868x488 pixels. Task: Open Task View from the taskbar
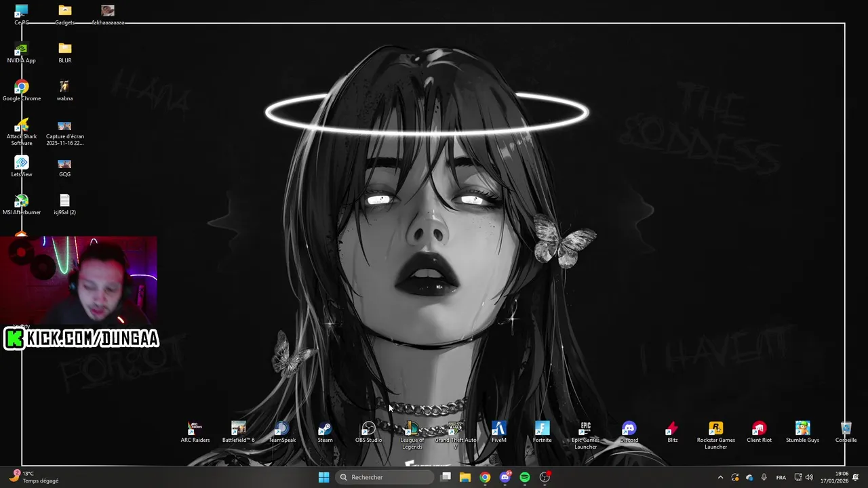click(x=446, y=477)
